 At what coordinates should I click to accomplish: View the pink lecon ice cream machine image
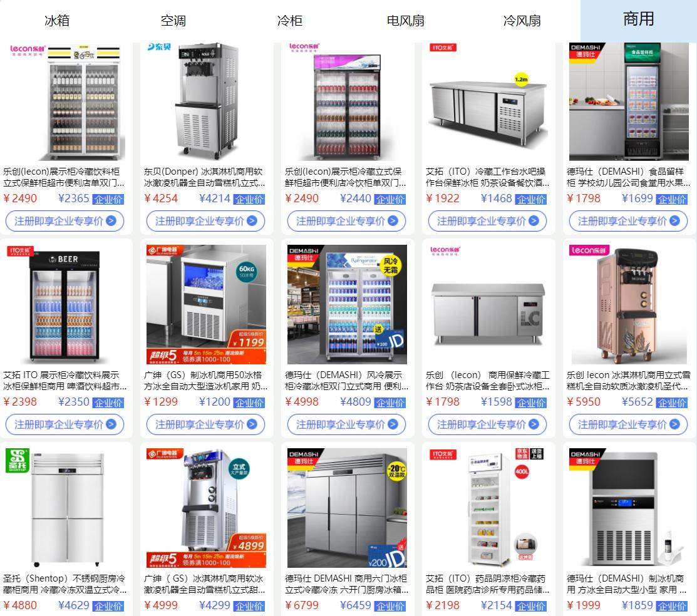coord(629,305)
